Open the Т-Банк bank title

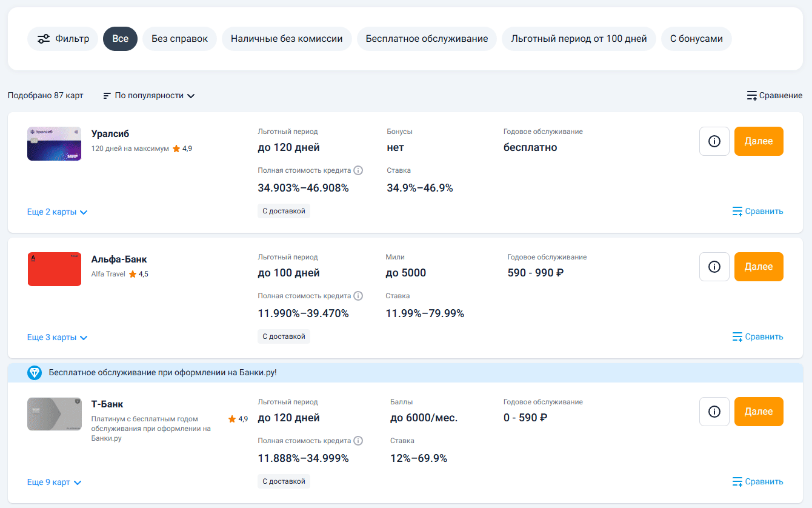click(x=107, y=404)
